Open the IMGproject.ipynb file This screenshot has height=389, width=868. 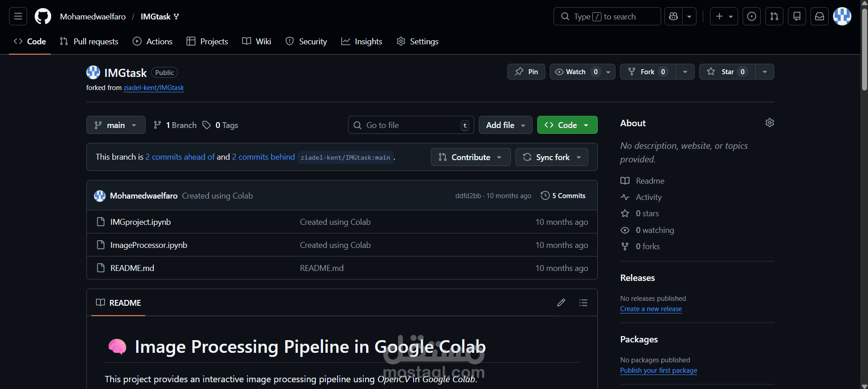[141, 222]
